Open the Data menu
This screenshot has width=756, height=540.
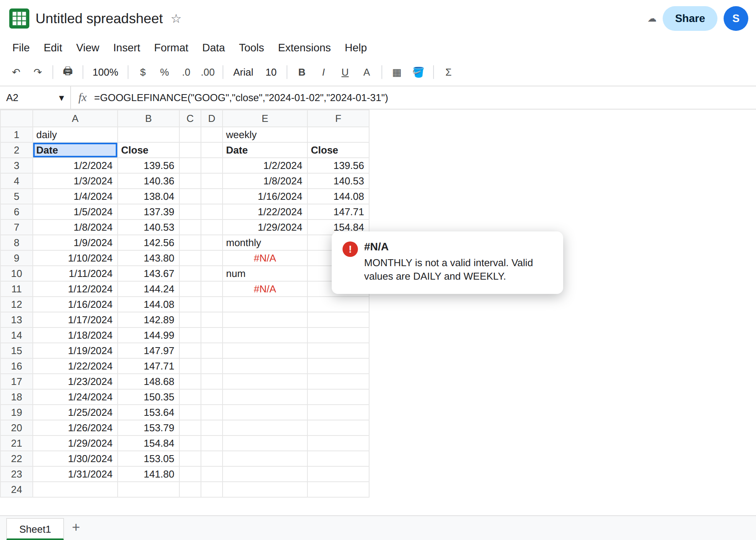tap(213, 47)
